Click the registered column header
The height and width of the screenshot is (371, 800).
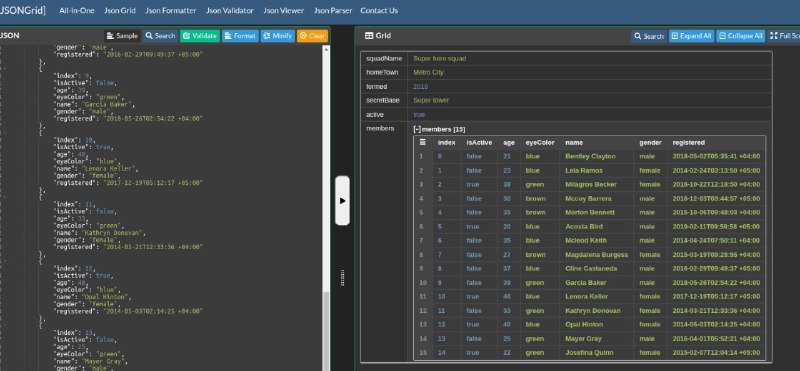(x=688, y=143)
